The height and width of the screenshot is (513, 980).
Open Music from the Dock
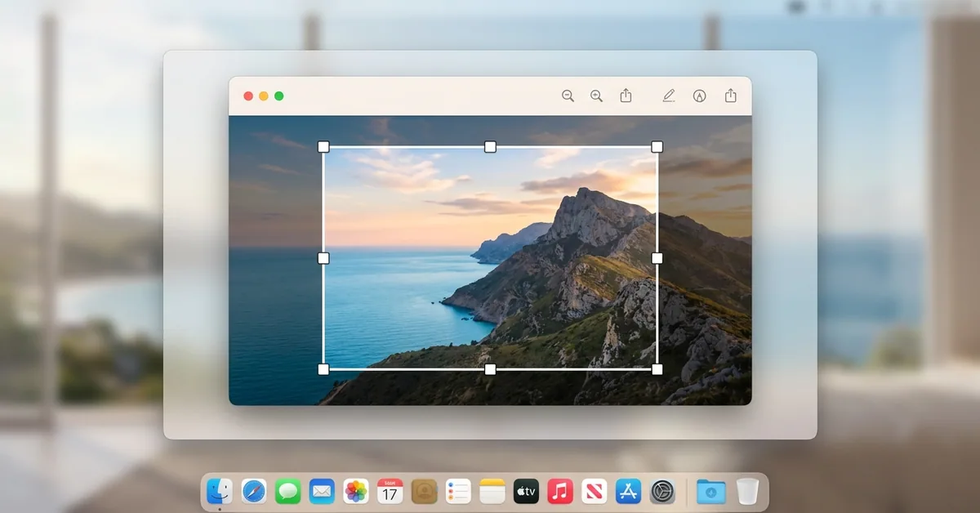point(560,491)
